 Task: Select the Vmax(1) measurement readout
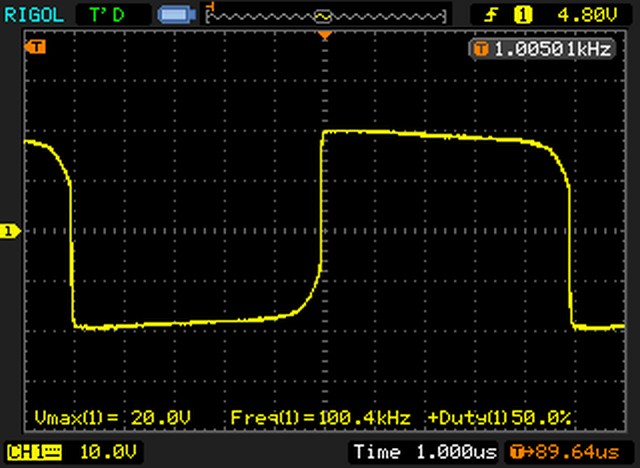pyautogui.click(x=112, y=416)
